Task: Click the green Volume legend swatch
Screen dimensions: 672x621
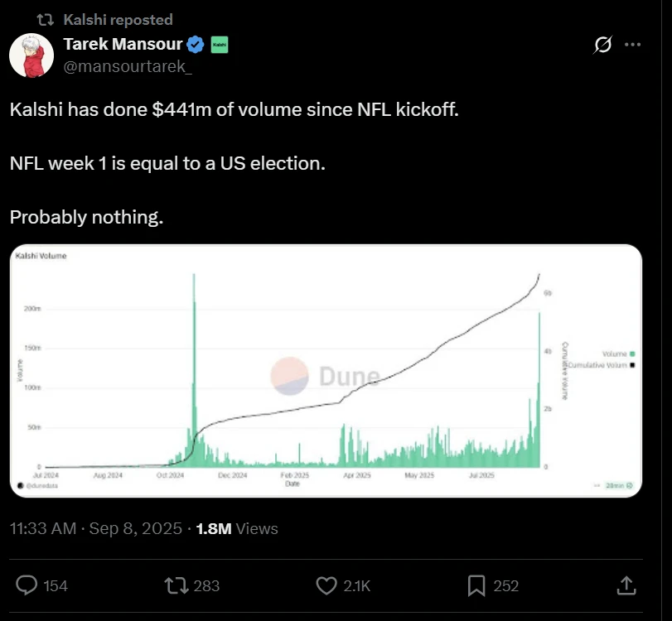Action: (x=632, y=354)
